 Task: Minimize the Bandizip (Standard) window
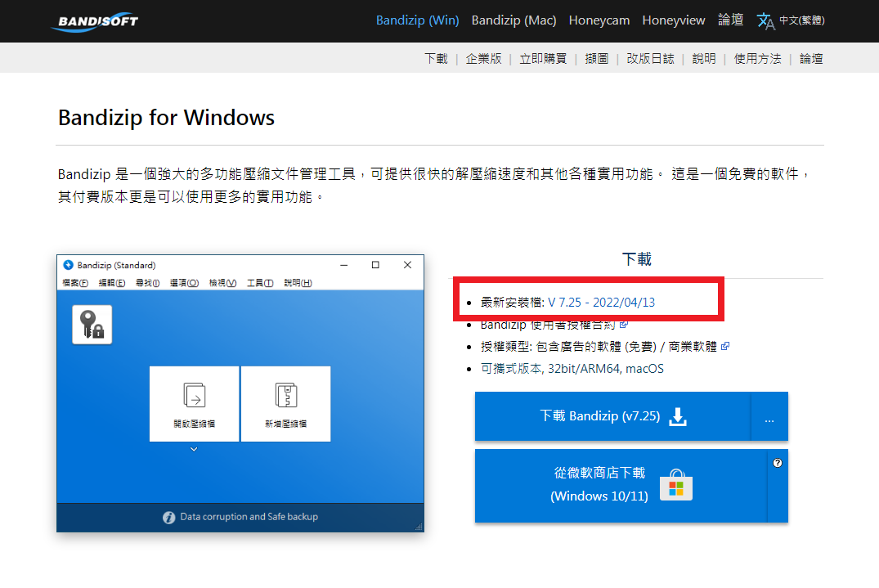coord(344,265)
